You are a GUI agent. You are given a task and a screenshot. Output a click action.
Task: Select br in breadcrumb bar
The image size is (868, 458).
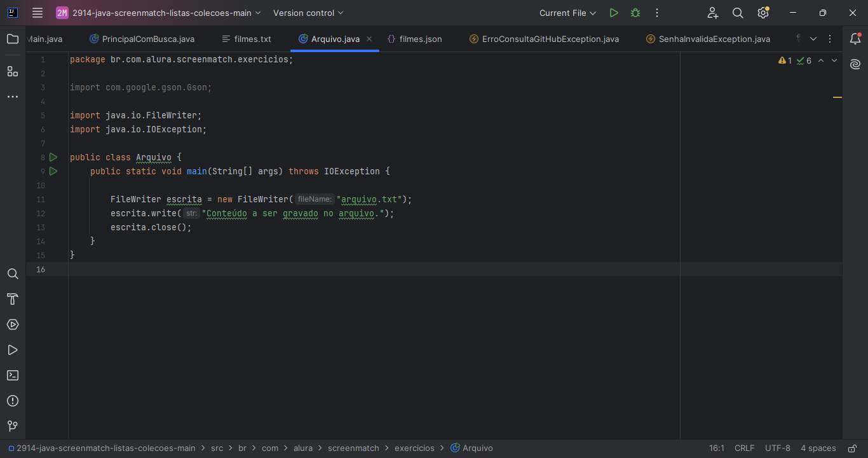click(242, 448)
